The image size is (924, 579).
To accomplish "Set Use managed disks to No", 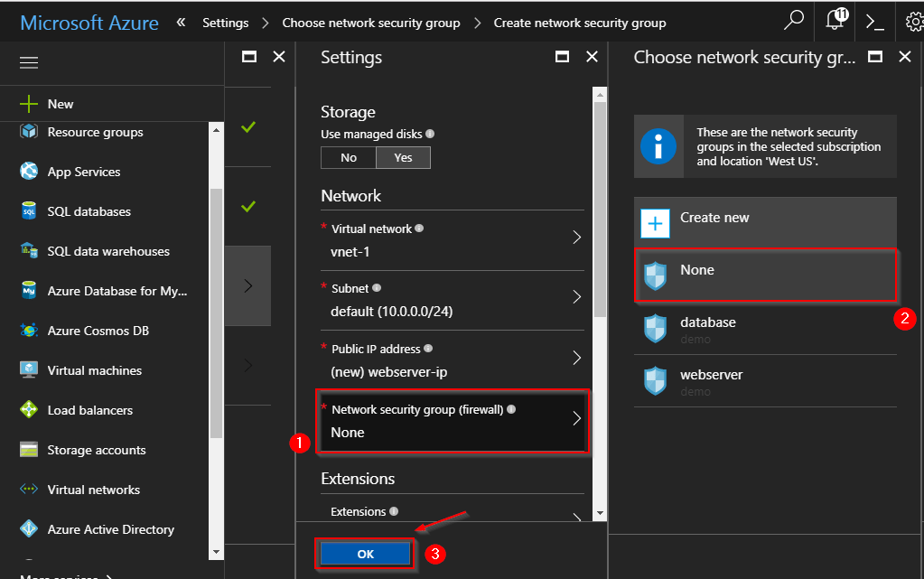I will tap(349, 157).
